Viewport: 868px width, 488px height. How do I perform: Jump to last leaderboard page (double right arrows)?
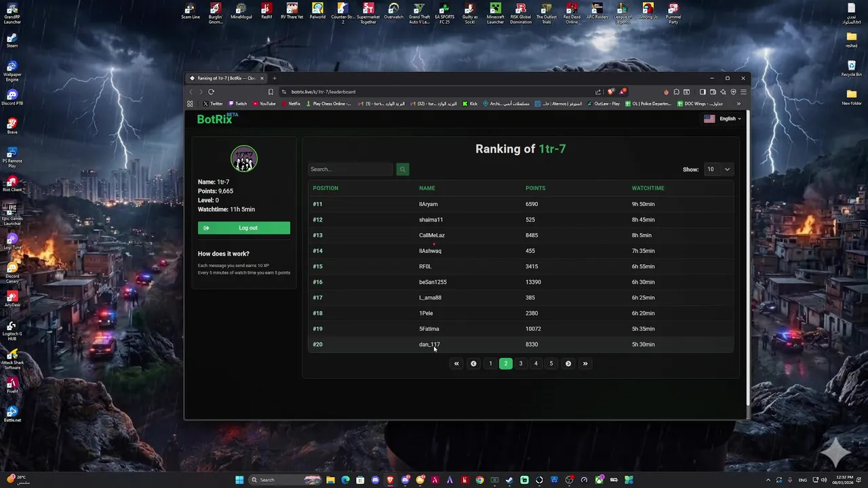tap(585, 364)
